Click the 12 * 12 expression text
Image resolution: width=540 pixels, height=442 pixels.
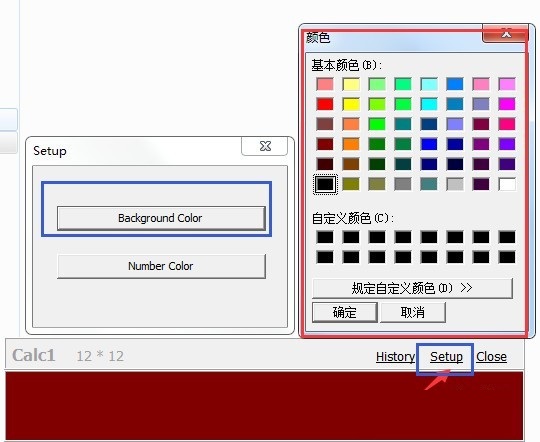[x=100, y=356]
